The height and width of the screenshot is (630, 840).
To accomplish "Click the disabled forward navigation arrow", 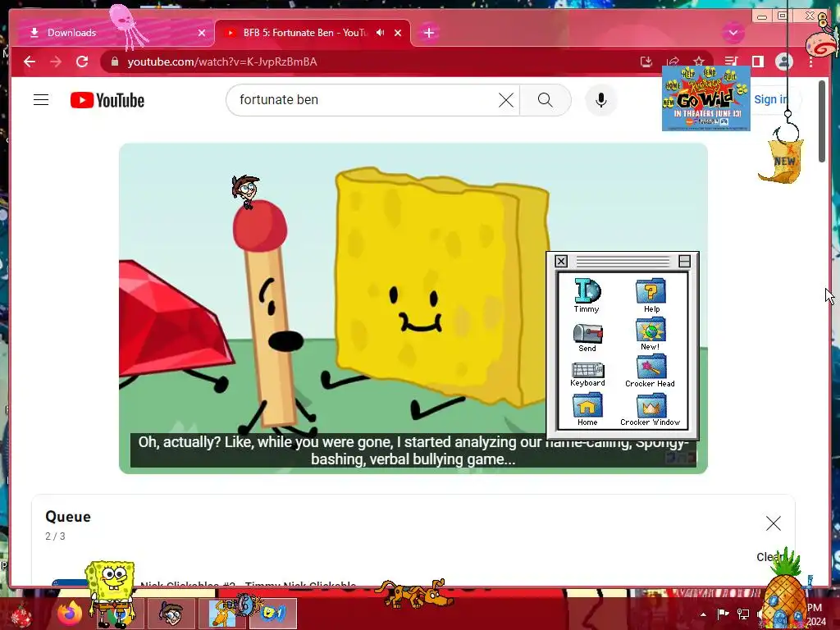I will click(56, 62).
